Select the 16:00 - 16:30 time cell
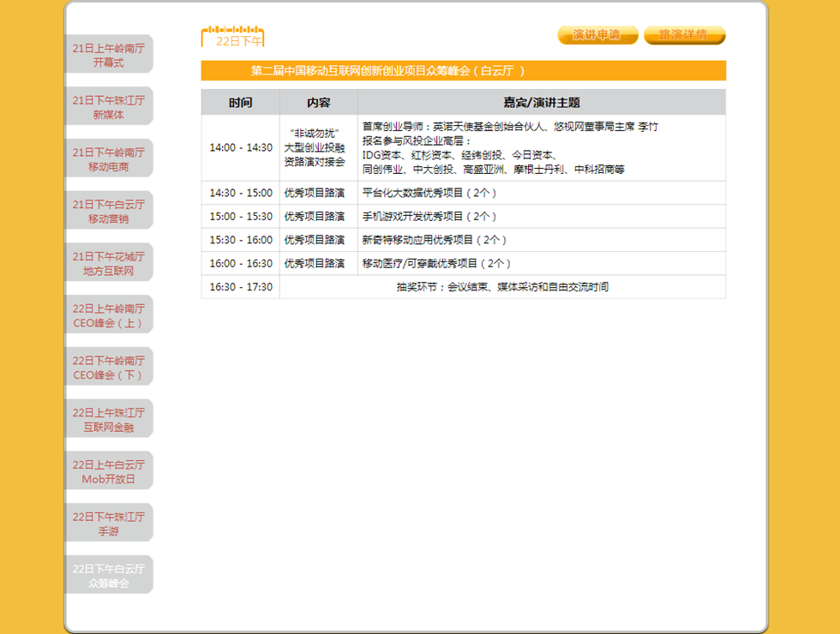 (x=241, y=264)
